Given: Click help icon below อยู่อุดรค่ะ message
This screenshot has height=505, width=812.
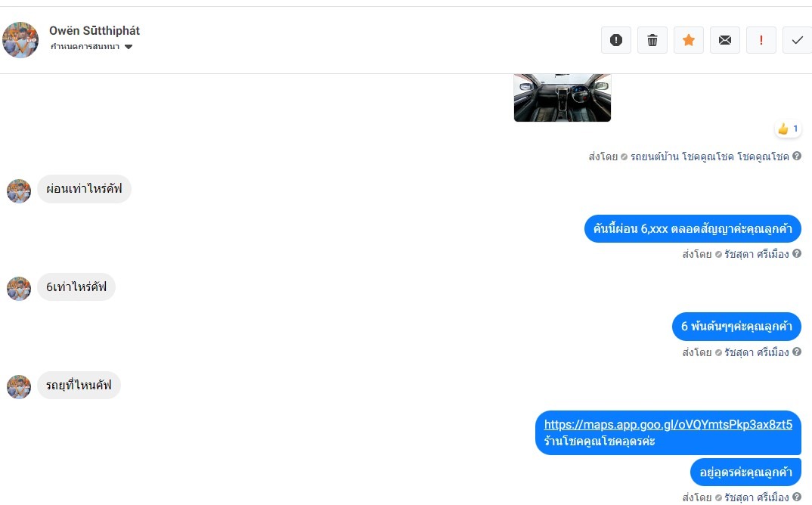Looking at the screenshot, I should (797, 497).
